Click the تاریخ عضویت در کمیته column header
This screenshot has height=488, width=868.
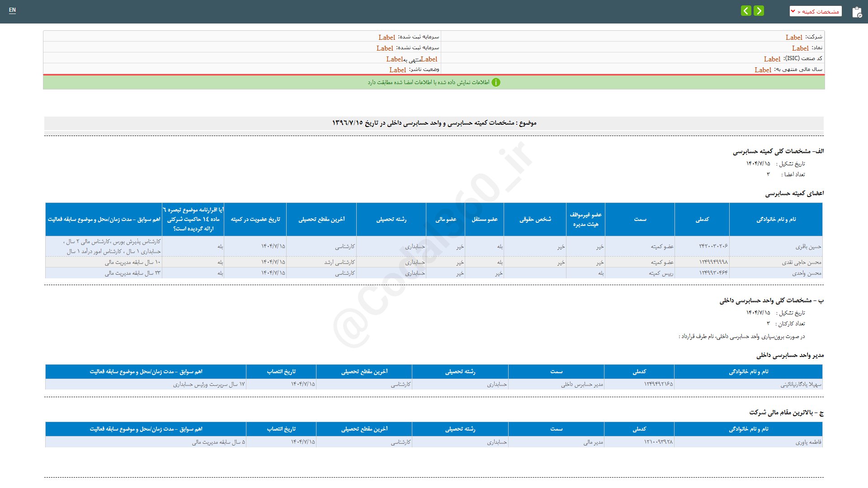click(255, 219)
